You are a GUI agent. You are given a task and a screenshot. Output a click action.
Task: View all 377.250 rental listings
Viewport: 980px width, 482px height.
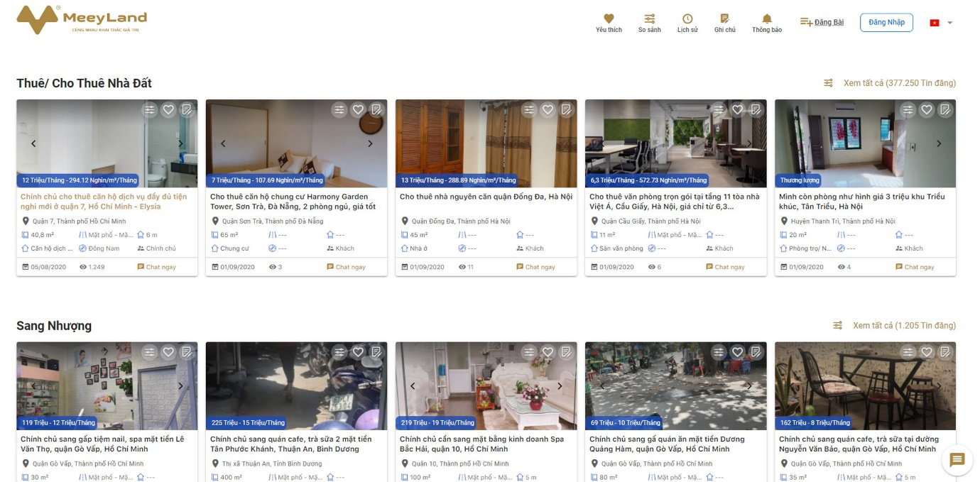[x=900, y=83]
